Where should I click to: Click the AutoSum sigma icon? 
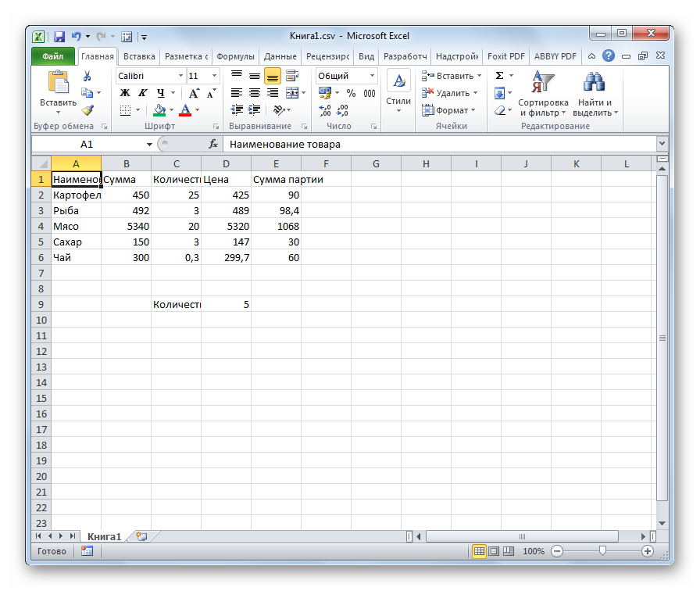pos(500,76)
